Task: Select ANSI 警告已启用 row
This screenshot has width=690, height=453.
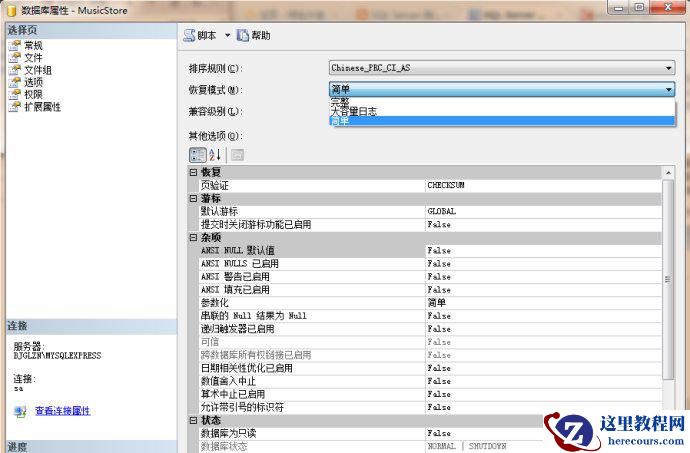Action: (x=430, y=277)
